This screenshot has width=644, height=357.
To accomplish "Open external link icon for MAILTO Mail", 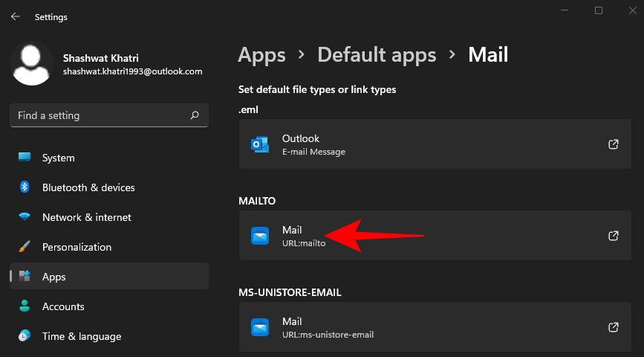I will tap(614, 236).
